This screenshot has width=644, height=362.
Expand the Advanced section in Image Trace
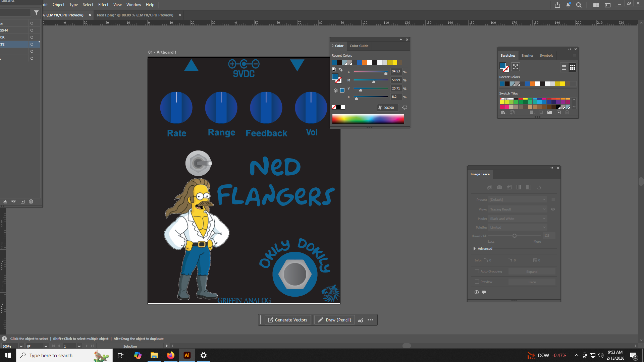pos(475,248)
